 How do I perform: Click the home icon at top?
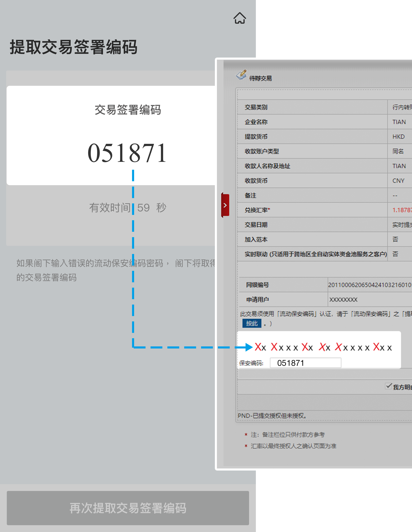click(240, 18)
